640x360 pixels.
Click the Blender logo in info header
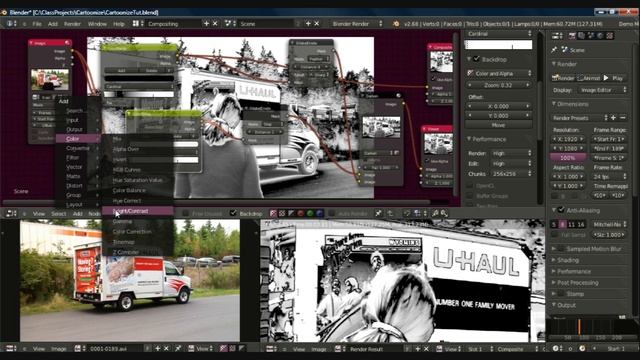pyautogui.click(x=396, y=24)
